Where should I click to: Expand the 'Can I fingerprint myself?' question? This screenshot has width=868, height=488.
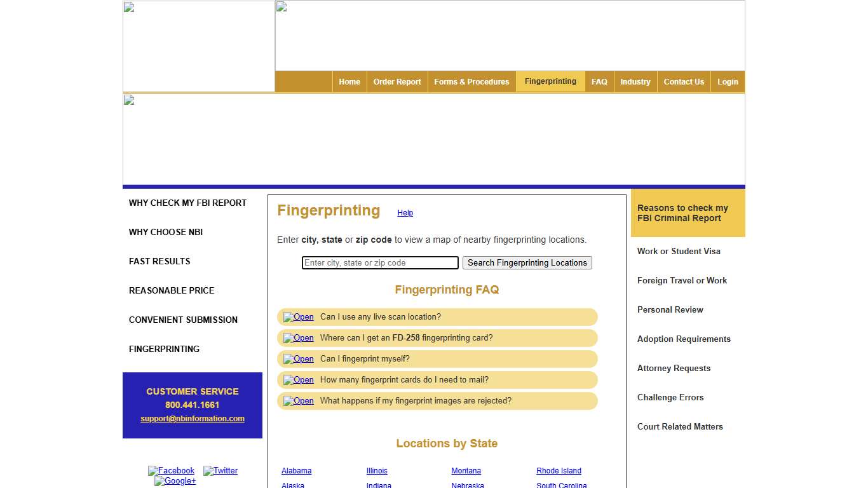click(x=298, y=359)
